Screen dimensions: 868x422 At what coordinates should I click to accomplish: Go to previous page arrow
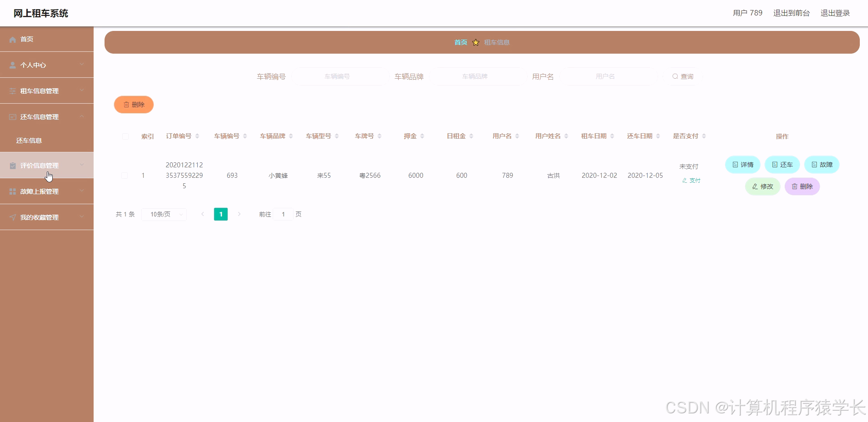tap(203, 214)
